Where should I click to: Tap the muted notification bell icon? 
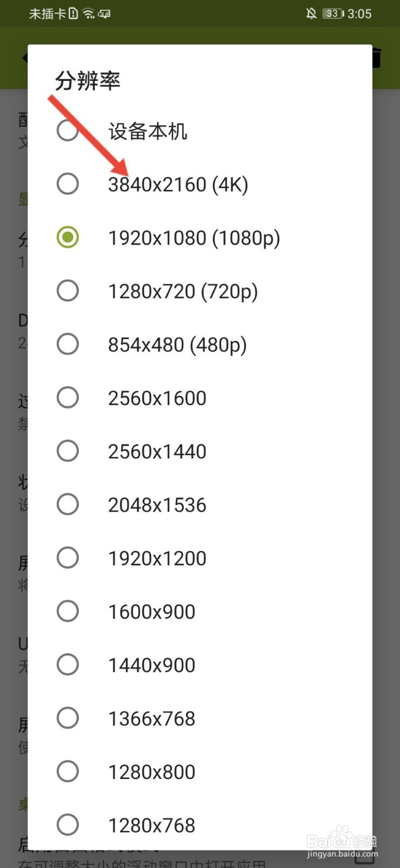[x=311, y=14]
